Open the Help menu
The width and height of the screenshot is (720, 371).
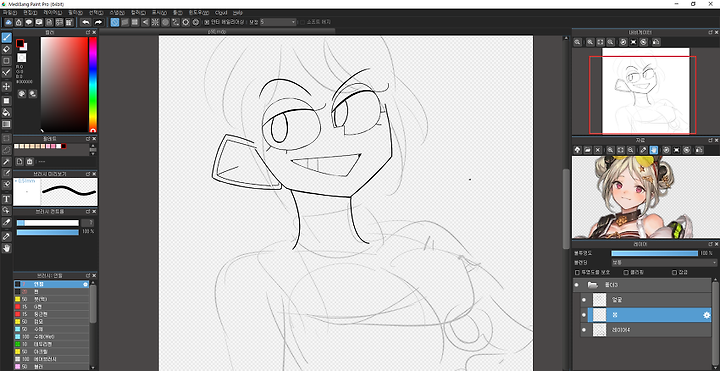coord(237,12)
